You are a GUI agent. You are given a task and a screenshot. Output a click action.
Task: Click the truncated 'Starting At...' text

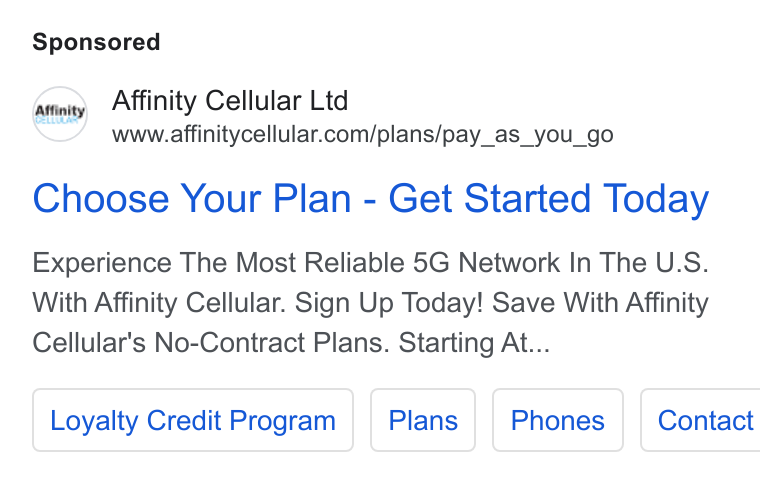click(475, 343)
